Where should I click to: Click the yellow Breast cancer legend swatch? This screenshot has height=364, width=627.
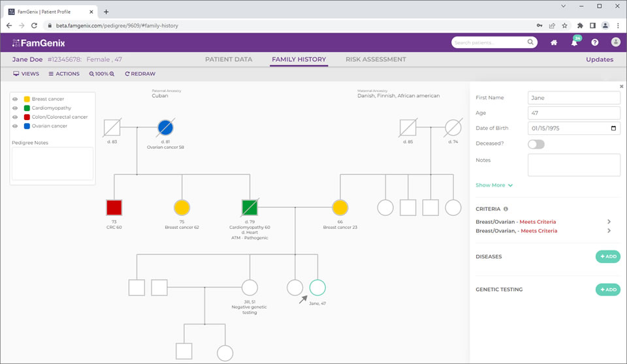pyautogui.click(x=27, y=99)
